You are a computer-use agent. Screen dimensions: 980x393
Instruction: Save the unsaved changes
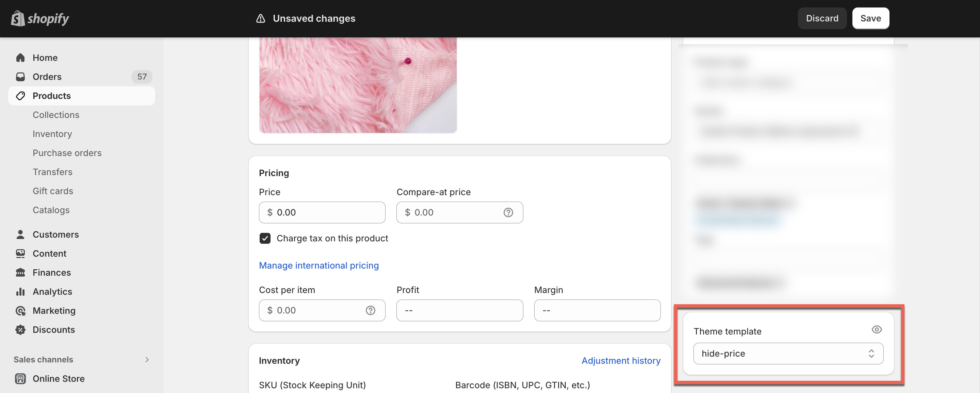tap(870, 18)
